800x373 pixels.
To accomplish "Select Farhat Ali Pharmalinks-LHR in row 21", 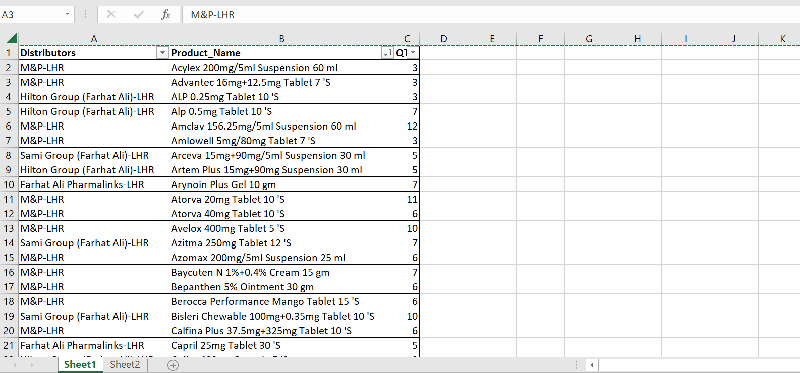I will (x=94, y=345).
